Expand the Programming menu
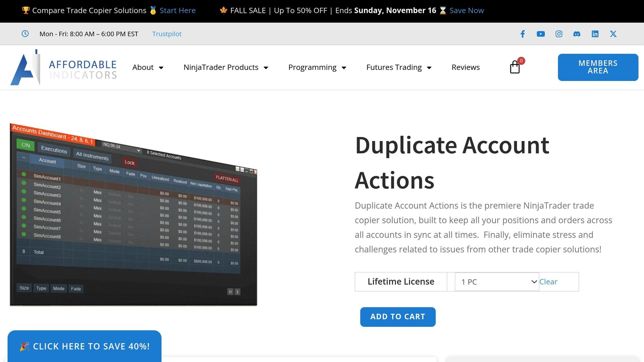The height and width of the screenshot is (362, 644). click(317, 67)
